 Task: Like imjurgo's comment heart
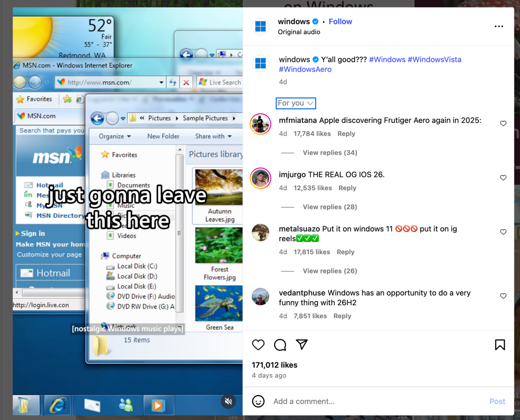point(503,178)
